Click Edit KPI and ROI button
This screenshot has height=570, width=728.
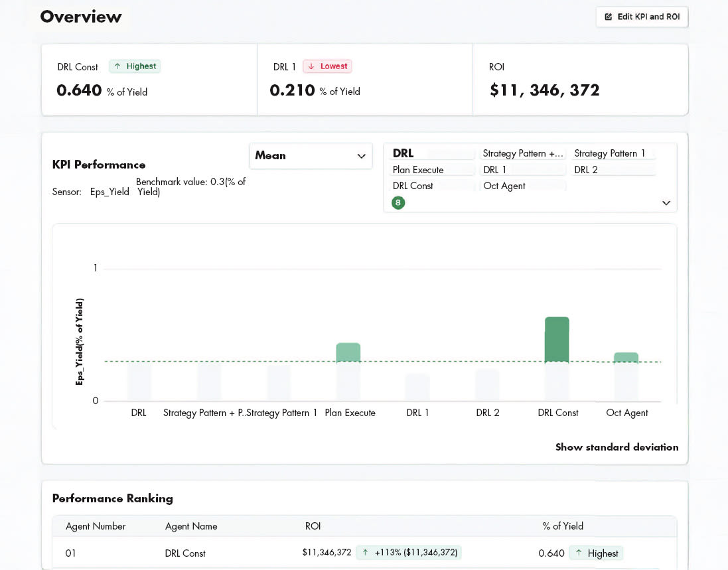(642, 17)
